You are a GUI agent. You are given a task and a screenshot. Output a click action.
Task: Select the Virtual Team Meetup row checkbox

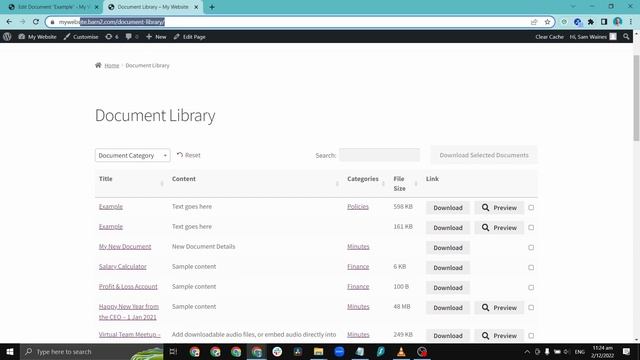coord(531,336)
